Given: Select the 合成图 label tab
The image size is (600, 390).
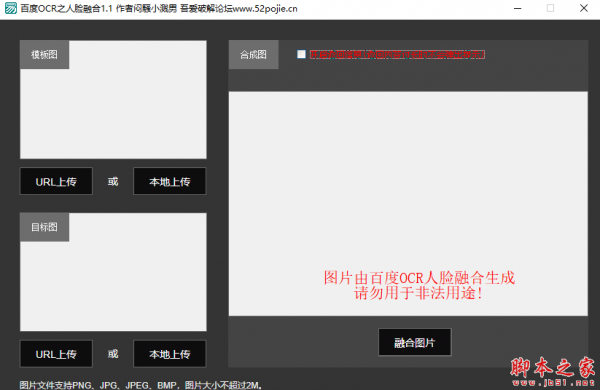Looking at the screenshot, I should [x=253, y=55].
